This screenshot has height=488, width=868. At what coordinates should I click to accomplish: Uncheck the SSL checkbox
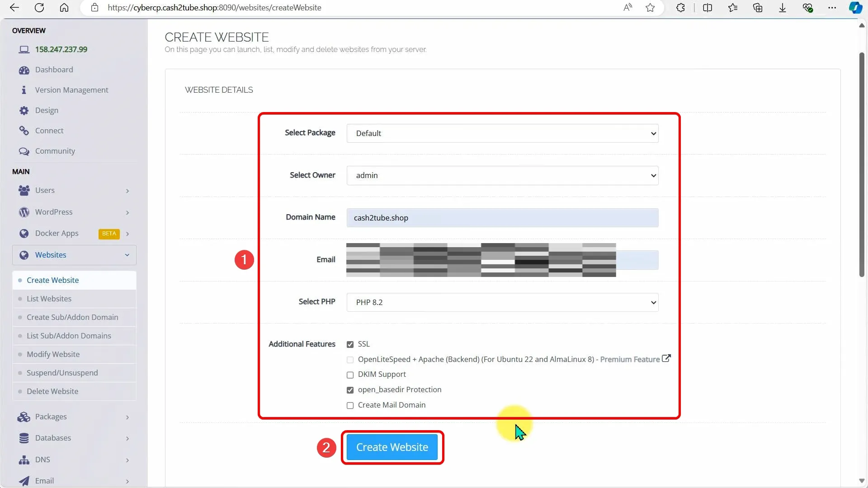pyautogui.click(x=350, y=344)
